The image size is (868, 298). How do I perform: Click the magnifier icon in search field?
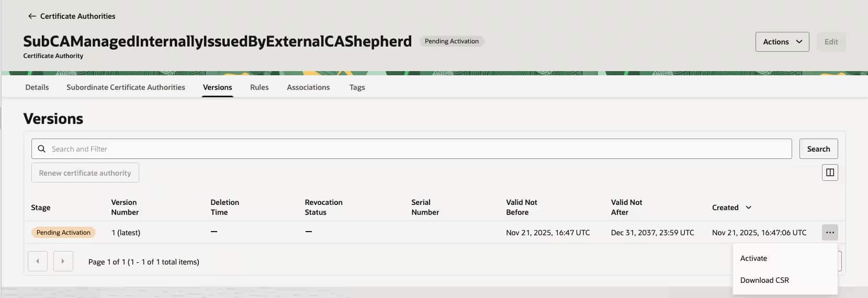(42, 149)
